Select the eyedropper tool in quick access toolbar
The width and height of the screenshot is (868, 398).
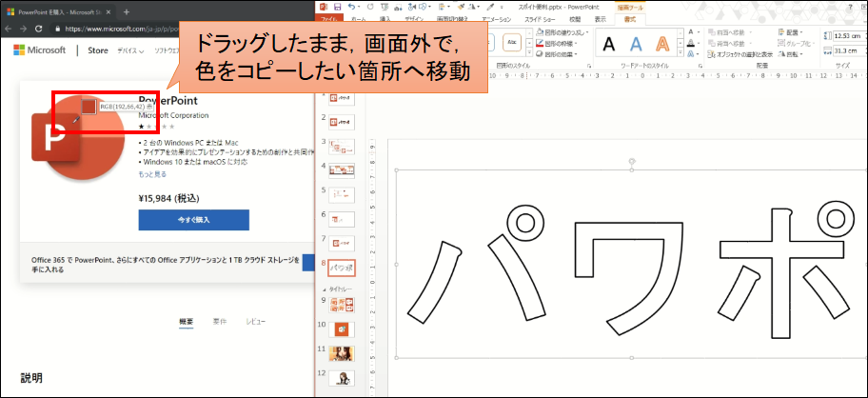tap(489, 7)
